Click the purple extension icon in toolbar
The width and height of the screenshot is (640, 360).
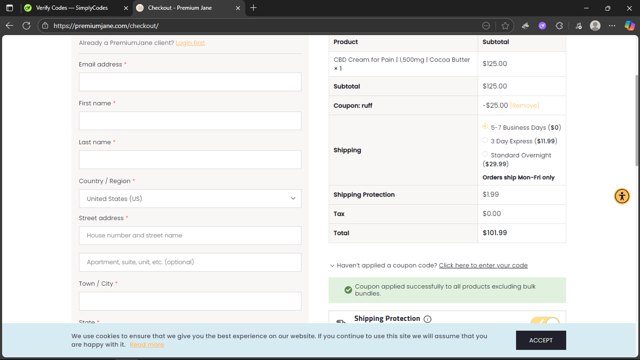point(542,26)
